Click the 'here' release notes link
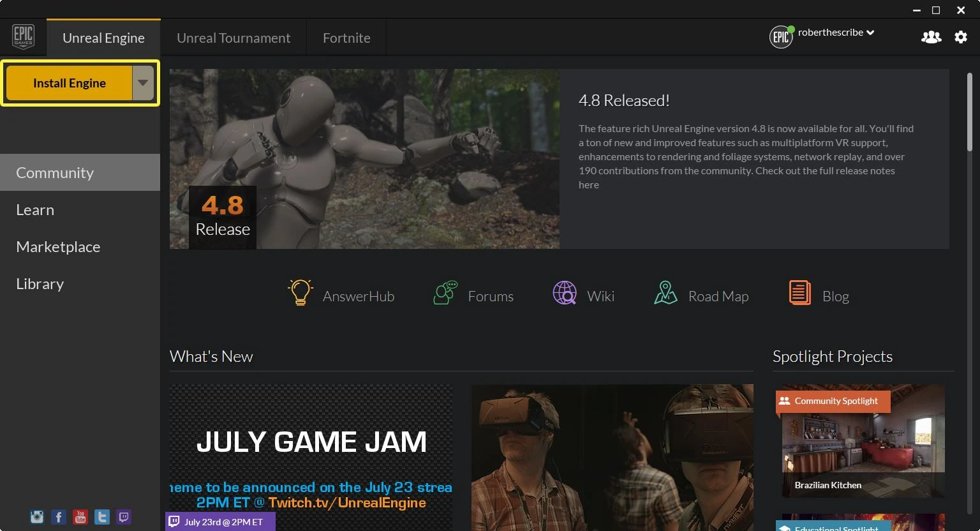The width and height of the screenshot is (980, 531). coord(589,184)
